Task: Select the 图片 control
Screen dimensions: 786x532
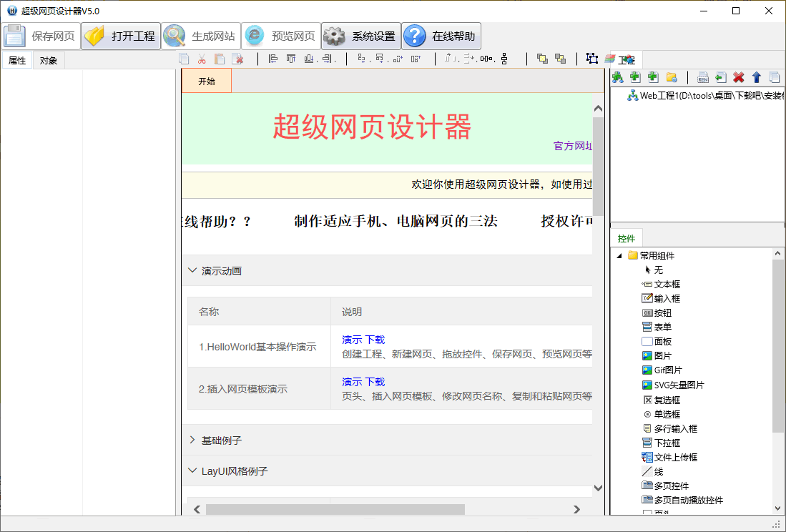Action: point(657,355)
